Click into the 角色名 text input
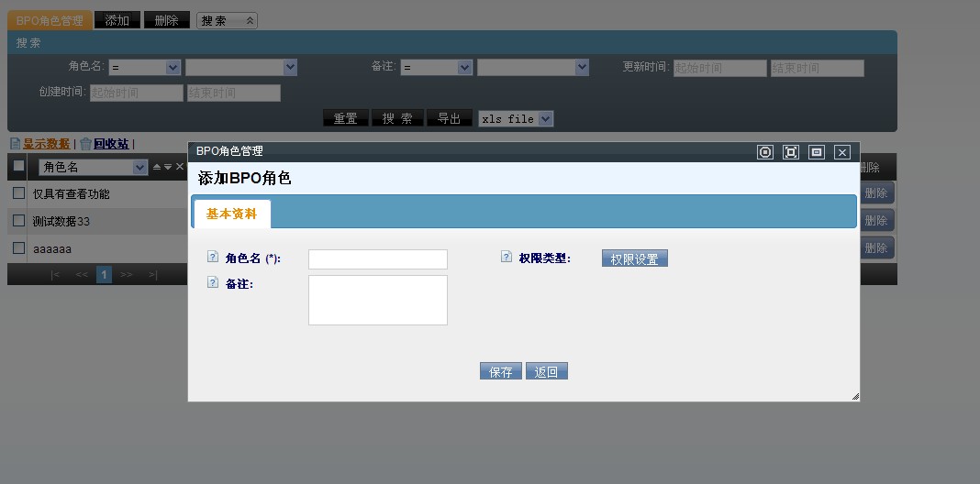The width and height of the screenshot is (980, 484). click(x=377, y=259)
